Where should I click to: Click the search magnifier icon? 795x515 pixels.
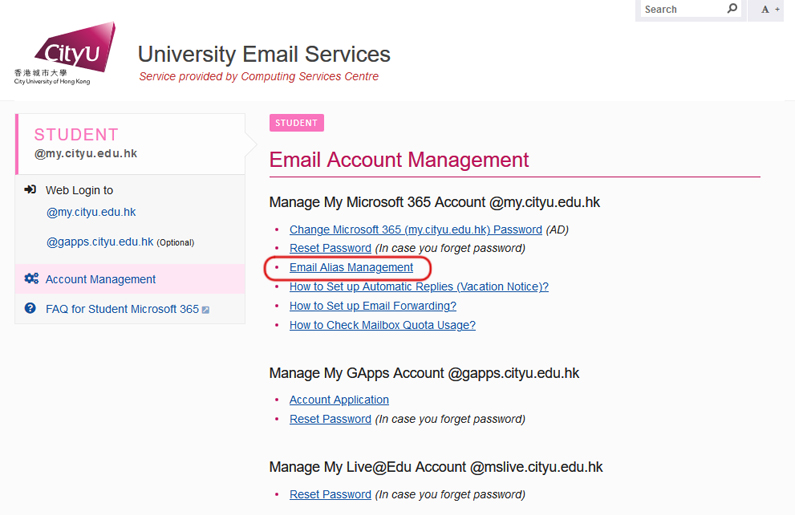pos(732,9)
